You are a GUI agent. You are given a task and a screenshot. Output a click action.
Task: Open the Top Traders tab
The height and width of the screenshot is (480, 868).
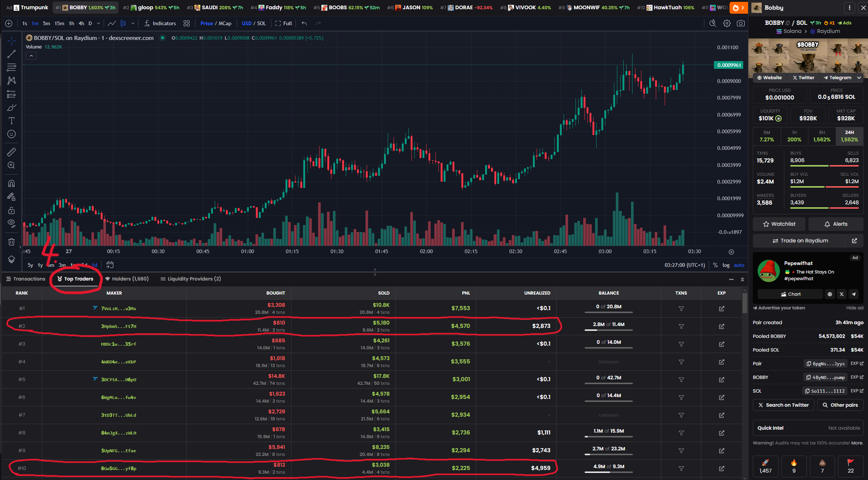[76, 279]
